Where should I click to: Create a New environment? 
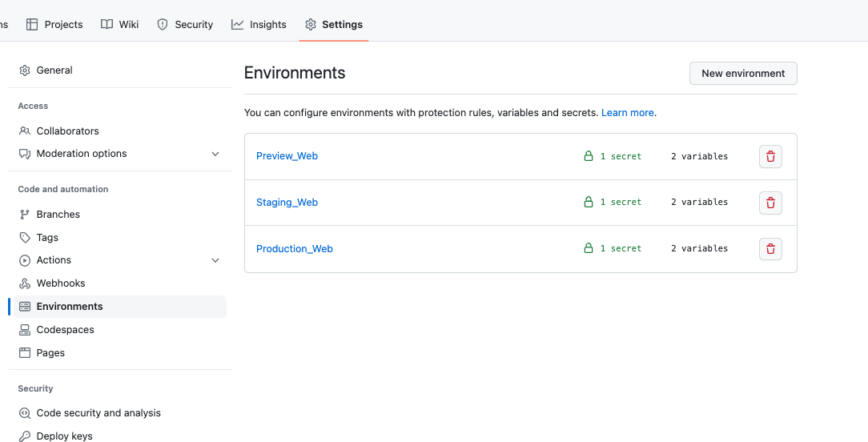pyautogui.click(x=743, y=73)
